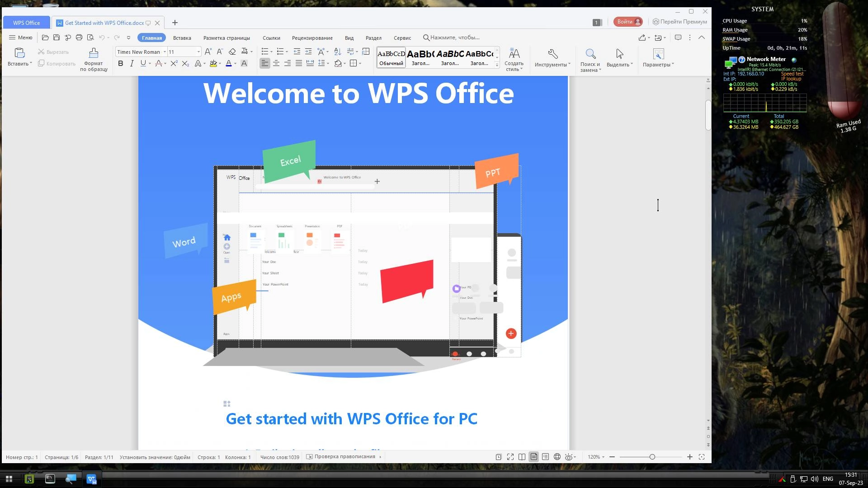
Task: Switch to full screen view in status bar
Action: (x=510, y=457)
